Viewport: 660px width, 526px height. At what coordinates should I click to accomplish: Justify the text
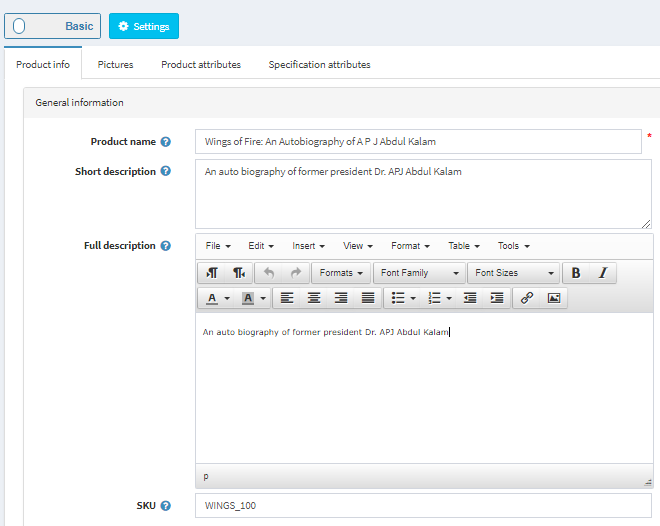pyautogui.click(x=368, y=298)
